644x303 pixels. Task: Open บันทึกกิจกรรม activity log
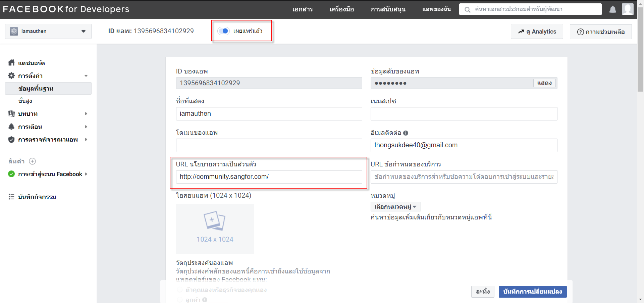(x=37, y=197)
